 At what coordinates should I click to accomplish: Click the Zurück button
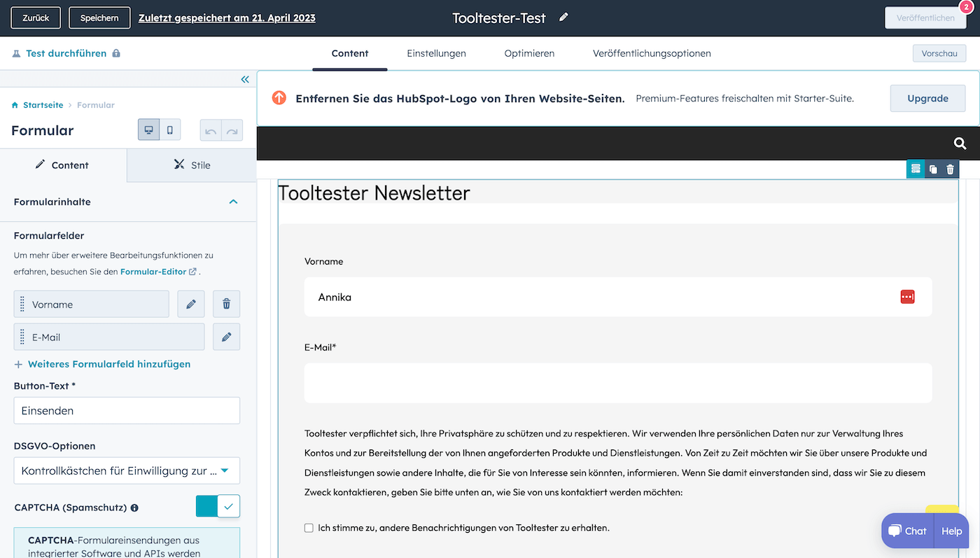click(36, 18)
